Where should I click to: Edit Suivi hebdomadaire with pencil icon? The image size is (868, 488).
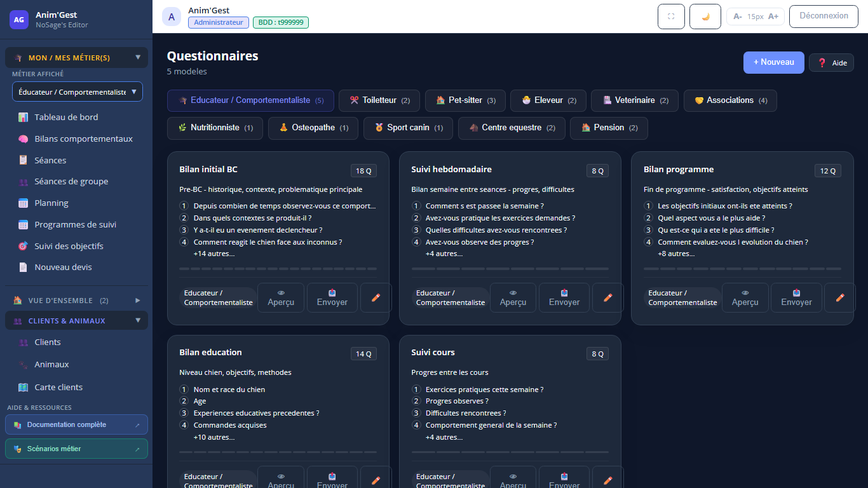607,297
